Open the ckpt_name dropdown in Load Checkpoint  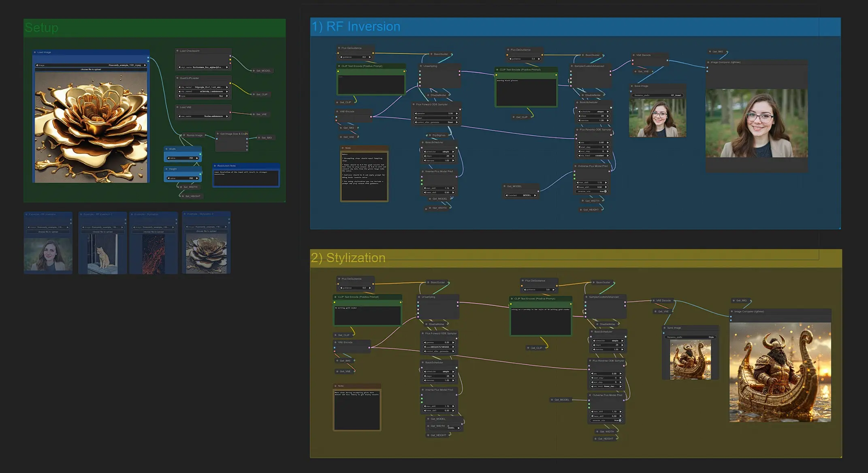(x=203, y=67)
